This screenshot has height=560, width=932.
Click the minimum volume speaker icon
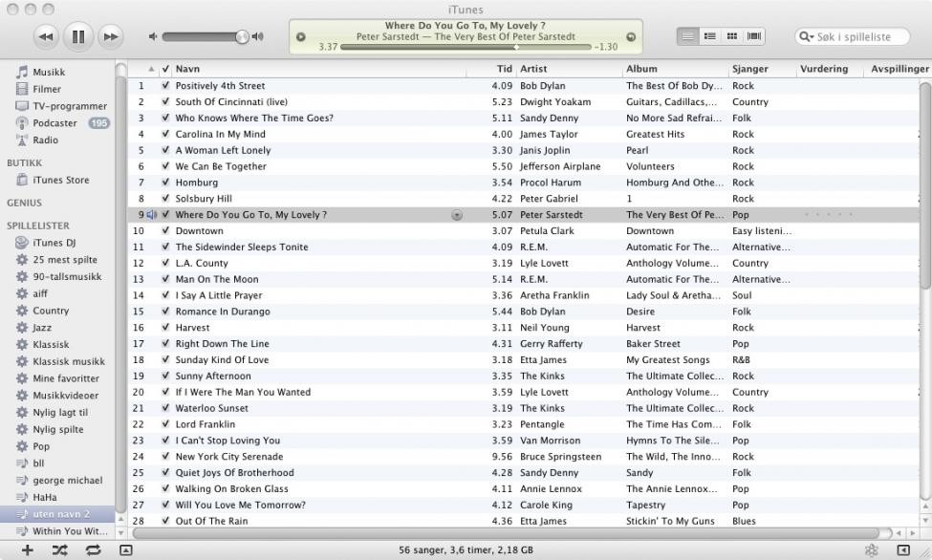(153, 36)
